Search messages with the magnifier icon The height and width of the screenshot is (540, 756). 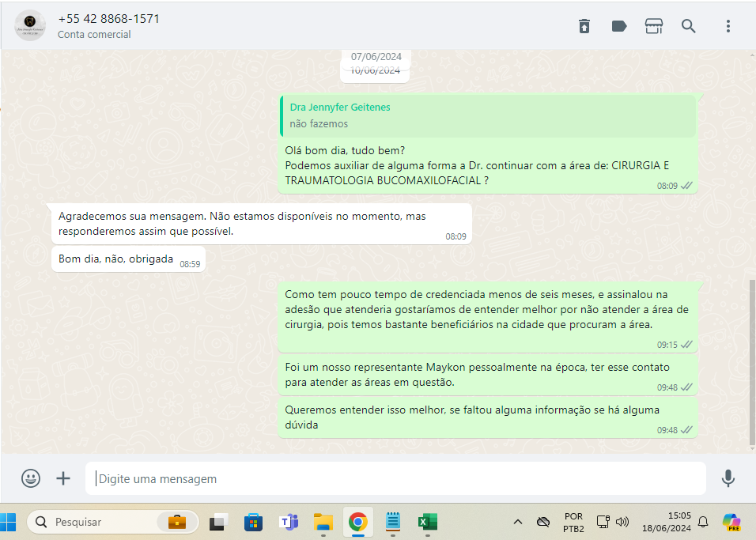tap(689, 26)
